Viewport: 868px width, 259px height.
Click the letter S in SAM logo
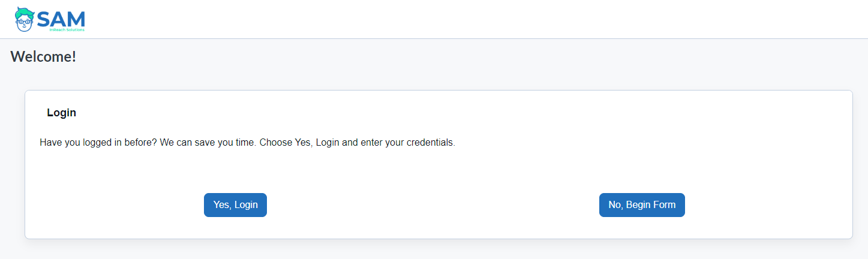point(44,19)
